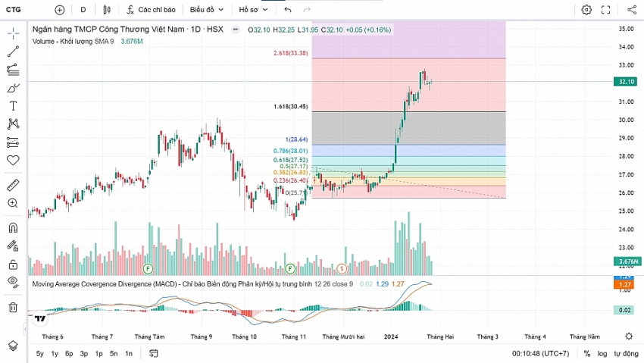Select the 1y time range
The image size is (644, 363).
click(55, 354)
